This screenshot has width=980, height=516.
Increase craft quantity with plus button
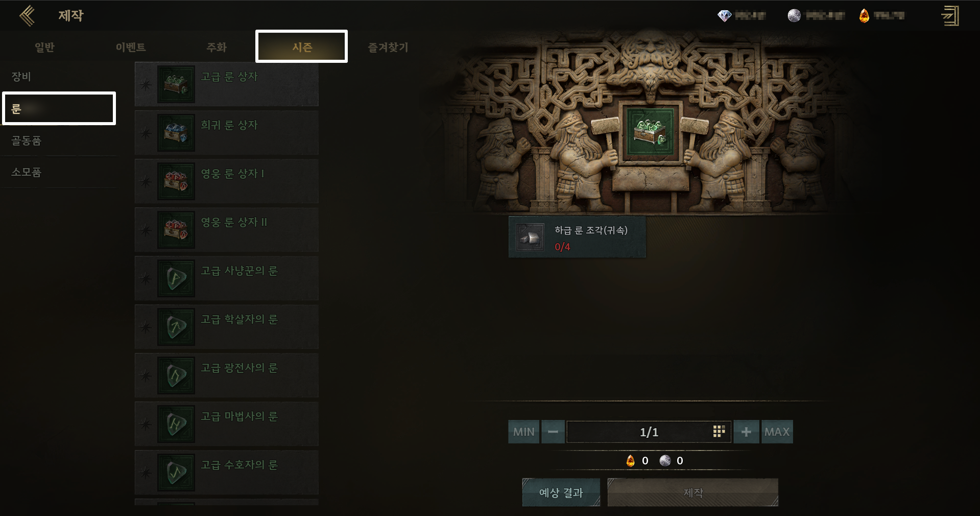(746, 432)
